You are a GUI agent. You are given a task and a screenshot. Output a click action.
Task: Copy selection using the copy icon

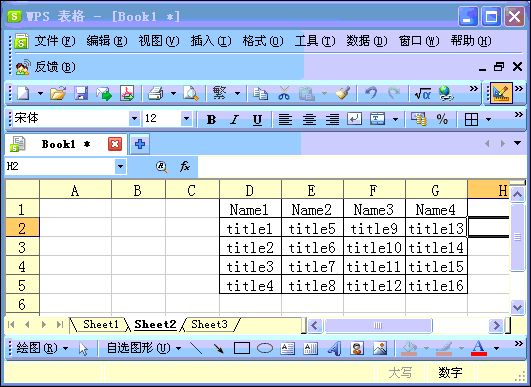[x=260, y=93]
